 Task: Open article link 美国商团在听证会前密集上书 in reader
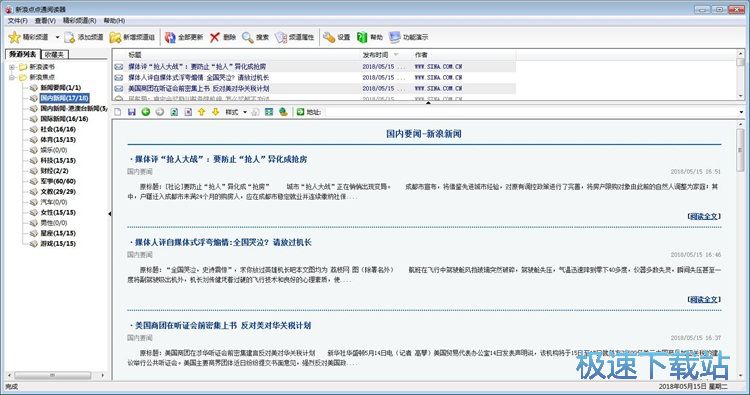[222, 326]
